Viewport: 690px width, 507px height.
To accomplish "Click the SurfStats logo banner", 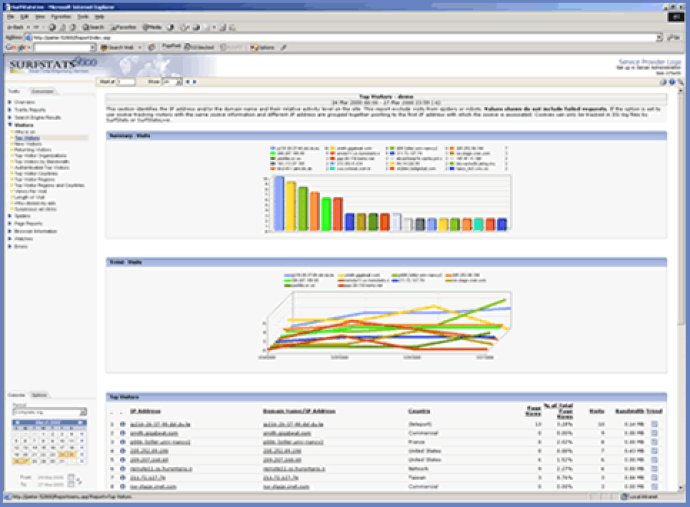I will [x=53, y=65].
